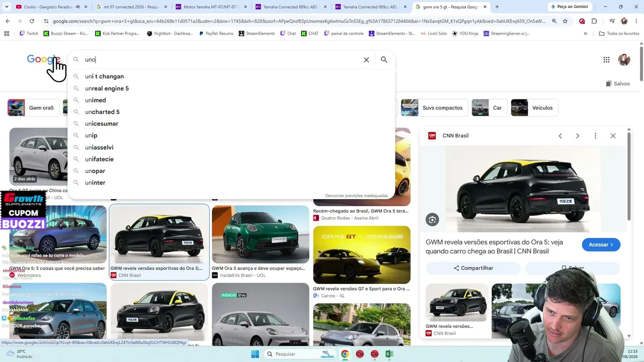The height and width of the screenshot is (362, 644).
Task: Reload the current page
Action: 32,21
